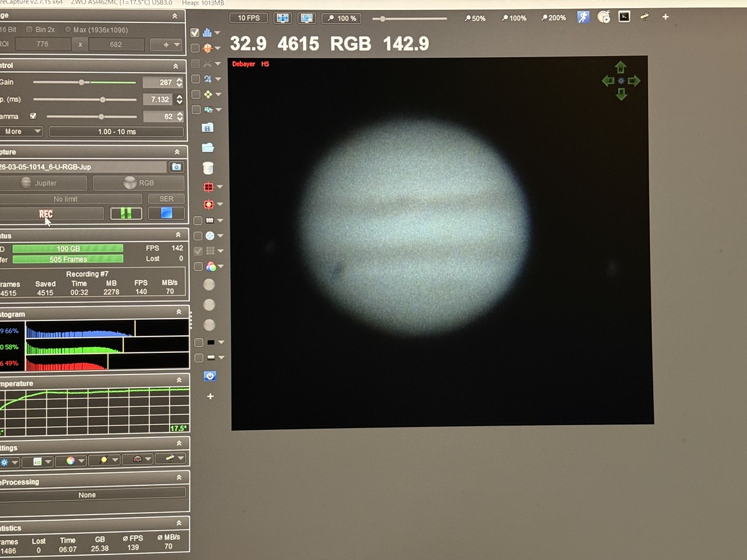Toggle the Gamma checkbox
The image size is (747, 560).
pyautogui.click(x=34, y=116)
